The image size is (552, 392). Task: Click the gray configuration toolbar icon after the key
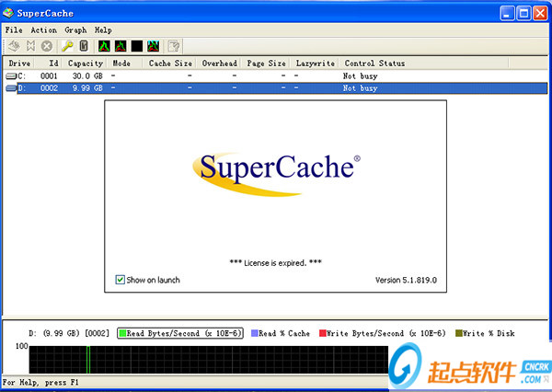pyautogui.click(x=84, y=46)
